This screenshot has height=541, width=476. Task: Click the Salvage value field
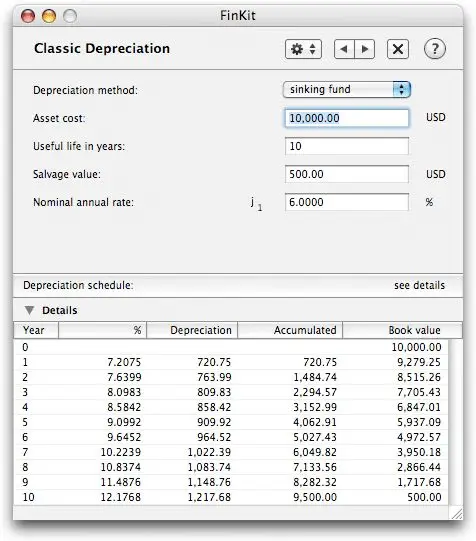[x=347, y=174]
